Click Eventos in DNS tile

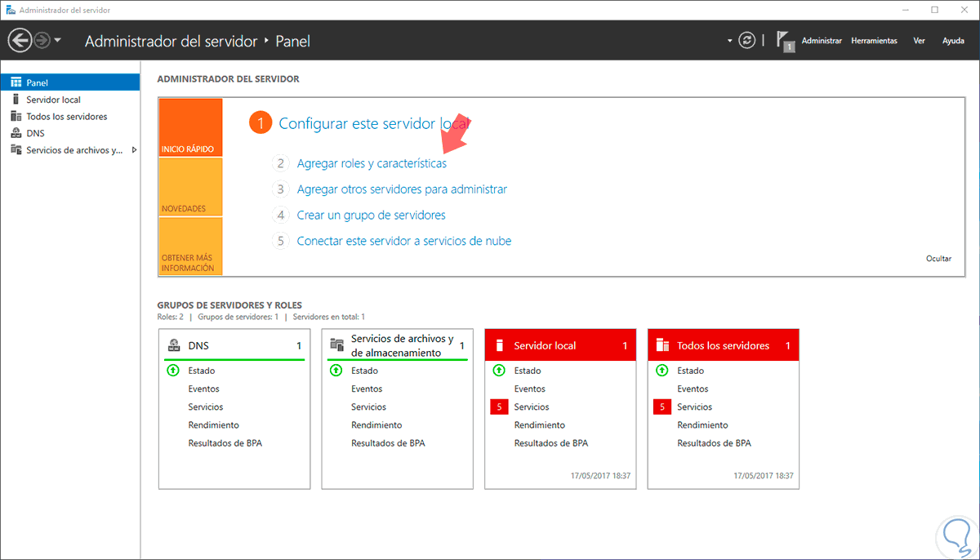(x=204, y=389)
